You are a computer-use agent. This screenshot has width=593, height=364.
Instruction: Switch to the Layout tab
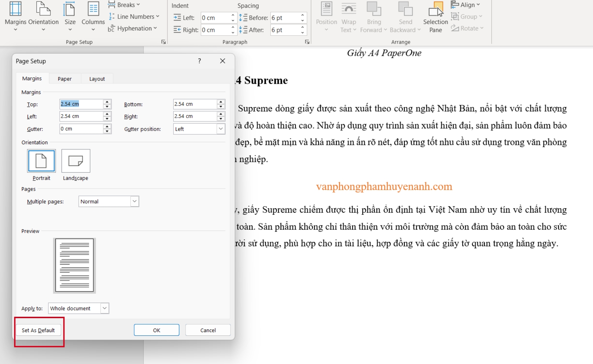[97, 79]
